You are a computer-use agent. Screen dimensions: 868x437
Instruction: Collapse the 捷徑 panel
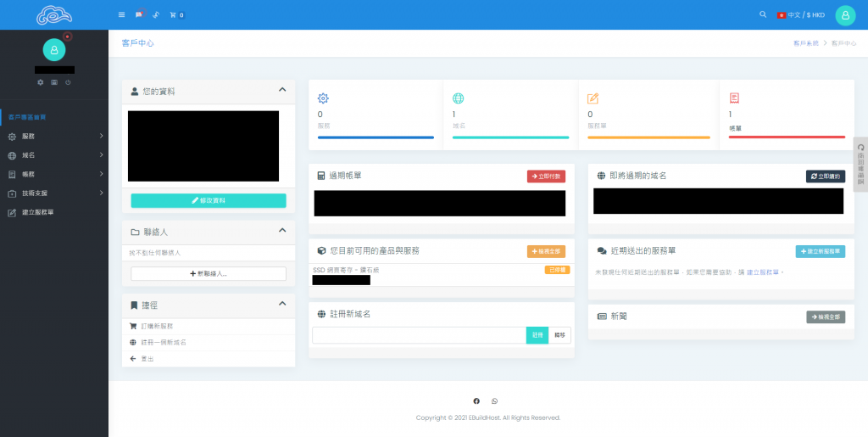(x=282, y=304)
